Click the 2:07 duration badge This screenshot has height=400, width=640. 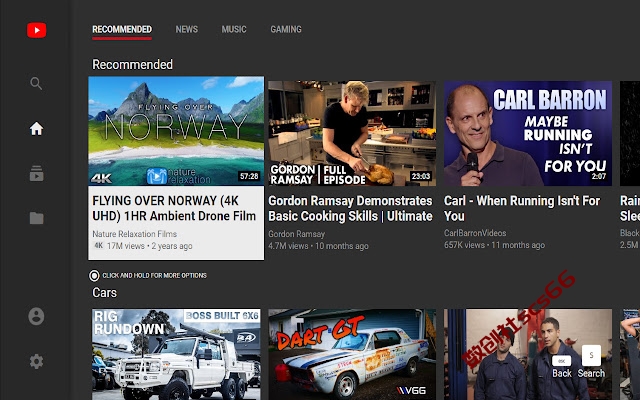click(599, 176)
